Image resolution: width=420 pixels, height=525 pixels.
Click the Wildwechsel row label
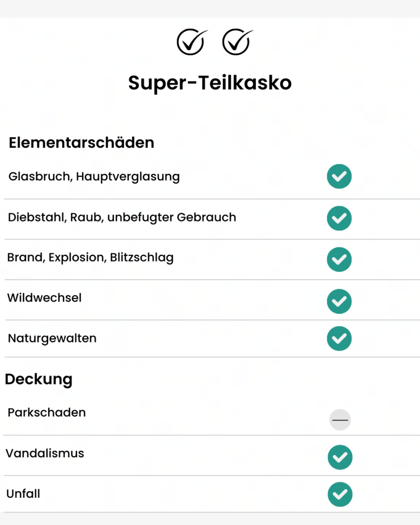(44, 298)
